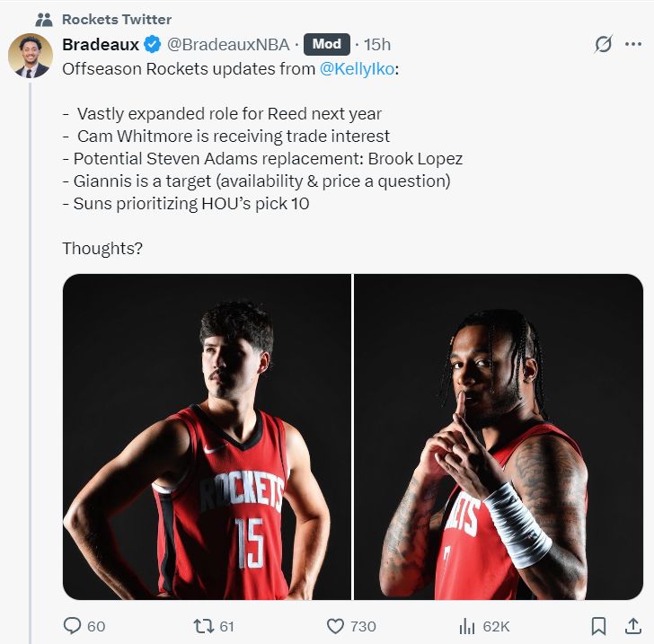Image resolution: width=654 pixels, height=644 pixels.
Task: Open the 15h timestamp link
Action: click(377, 45)
